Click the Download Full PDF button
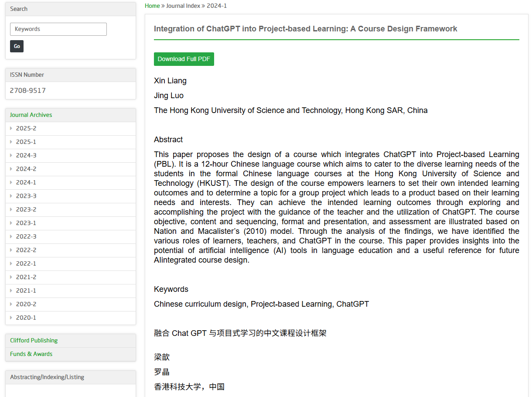This screenshot has width=532, height=397. 184,59
